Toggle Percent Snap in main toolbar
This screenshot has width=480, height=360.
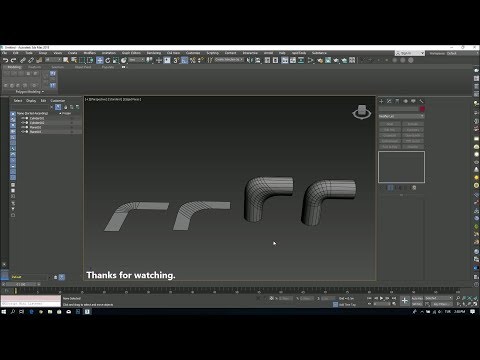192,60
